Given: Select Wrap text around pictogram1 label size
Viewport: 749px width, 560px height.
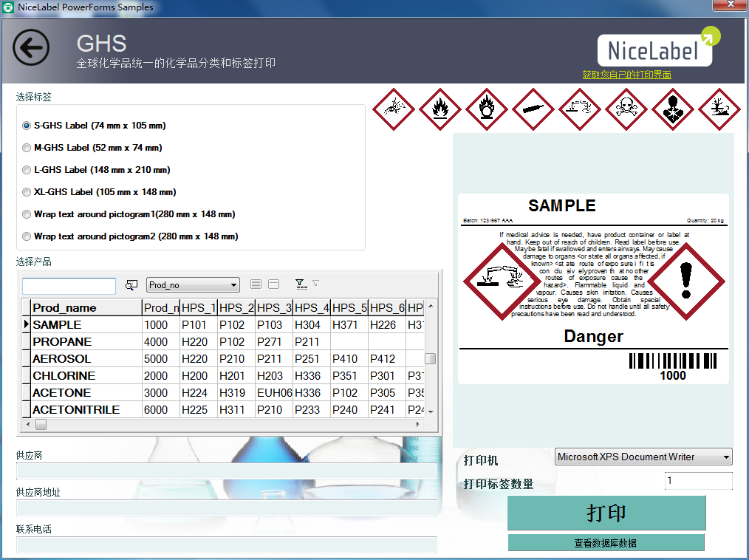Looking at the screenshot, I should point(27,214).
